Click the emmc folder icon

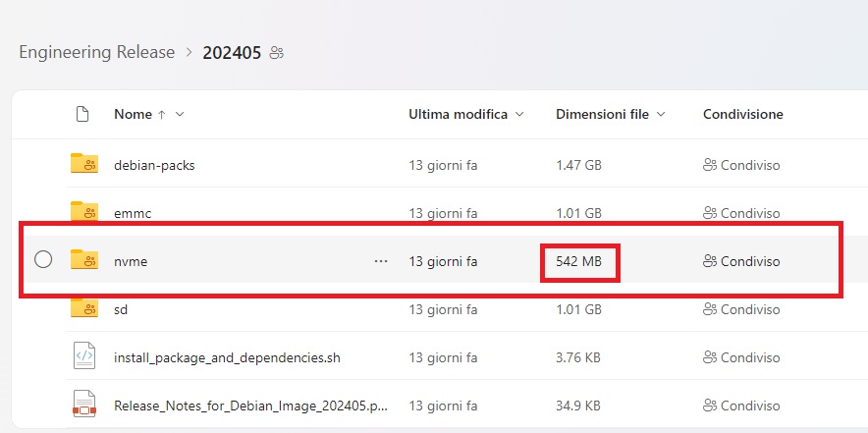84,212
